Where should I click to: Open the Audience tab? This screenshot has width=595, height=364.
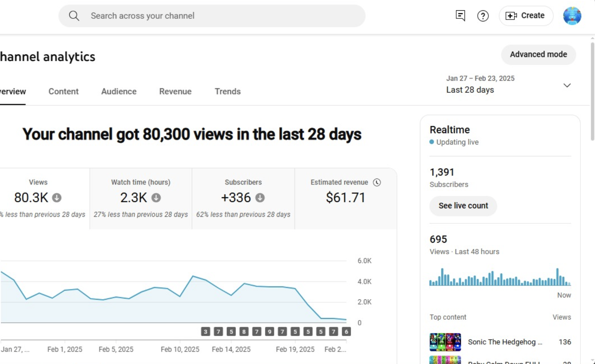pos(119,91)
